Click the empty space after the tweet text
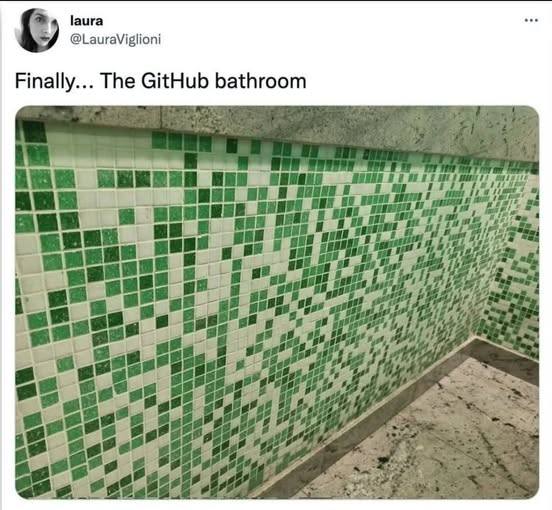This screenshot has height=510, width=552. coord(422,81)
